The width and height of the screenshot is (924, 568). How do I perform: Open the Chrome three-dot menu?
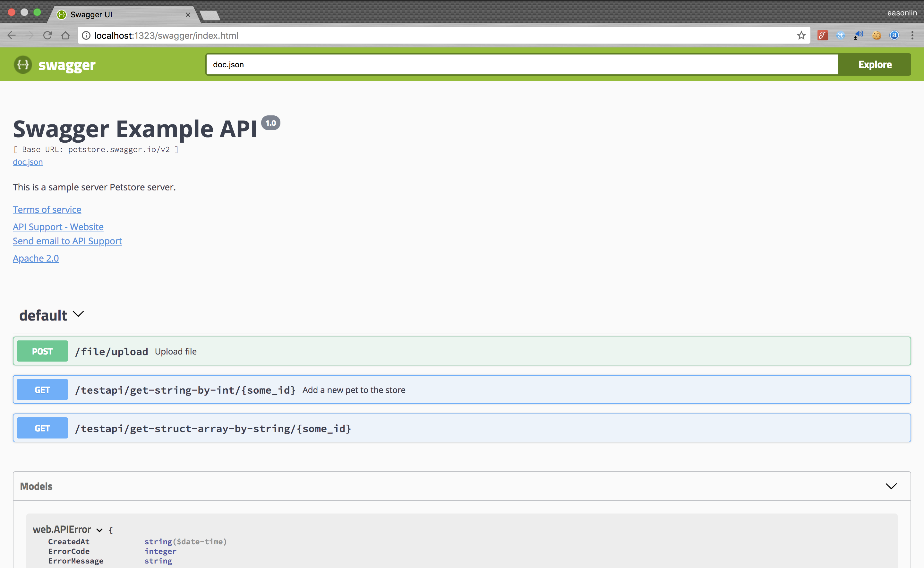tap(913, 35)
